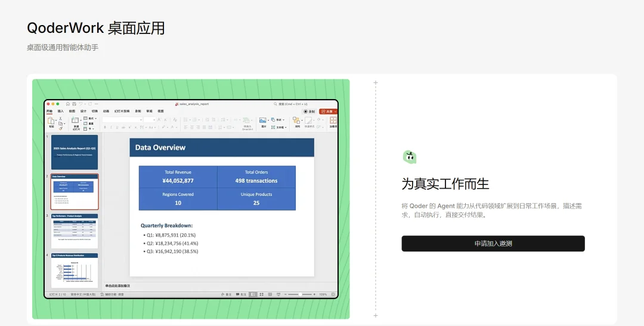The width and height of the screenshot is (644, 326).
Task: Click the Redo icon in PowerPoint title bar
Action: click(x=90, y=104)
